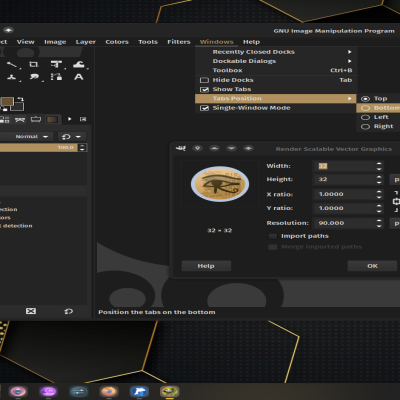
Task: Open the Firefox icon in taskbar
Action: 109,391
